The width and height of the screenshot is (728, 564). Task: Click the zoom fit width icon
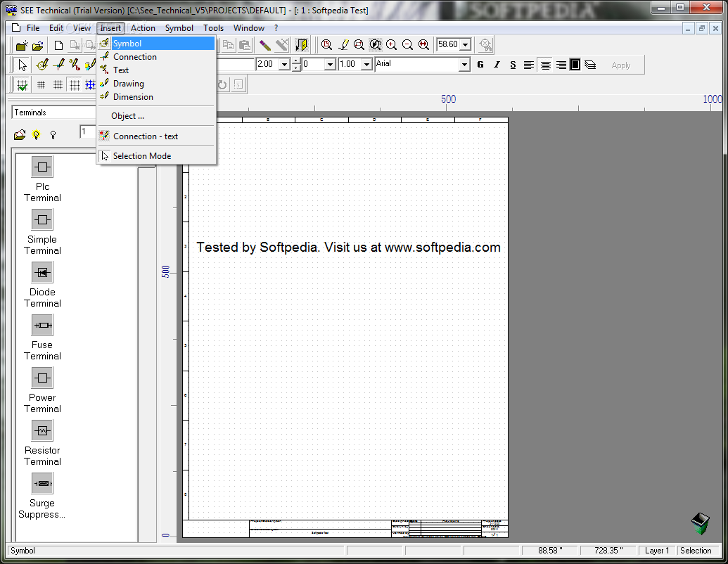point(423,44)
